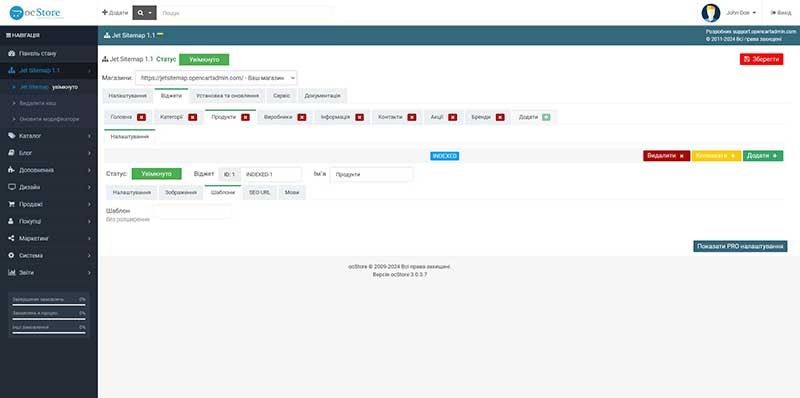The image size is (800, 398).
Task: Remove the Інформація widget with red X
Action: [360, 117]
